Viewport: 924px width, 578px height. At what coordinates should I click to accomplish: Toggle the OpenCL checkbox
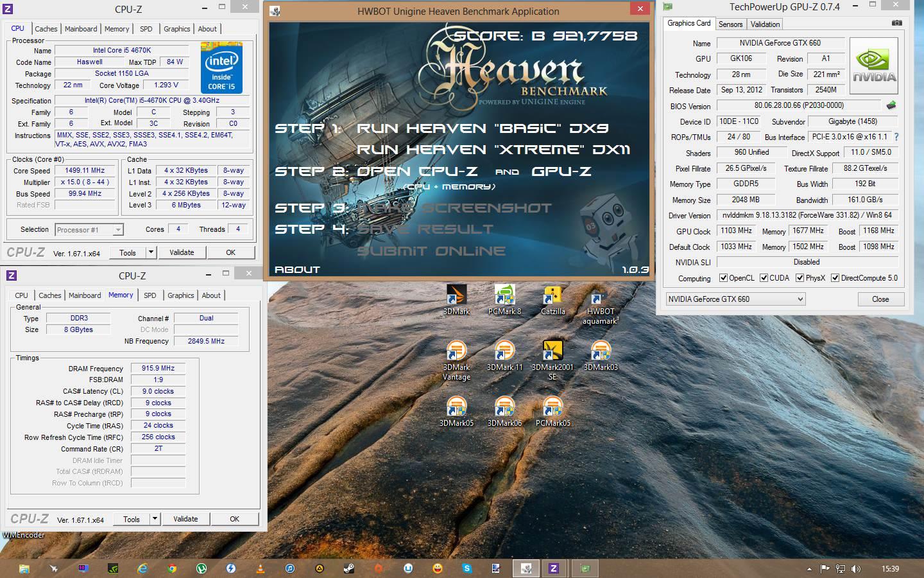tap(723, 278)
